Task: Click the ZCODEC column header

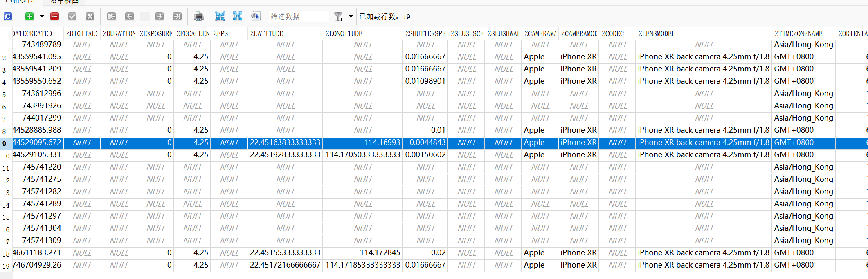Action: (618, 33)
